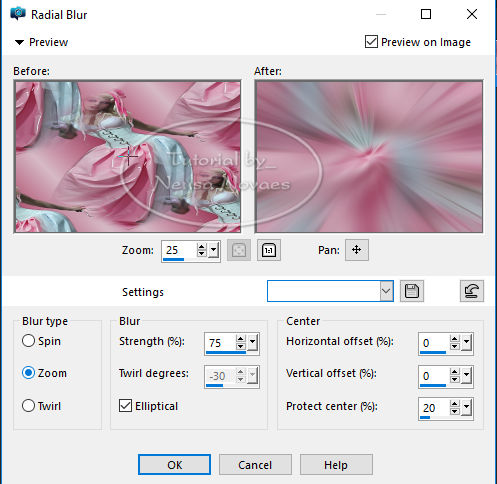
Task: Select the Twirl blur type
Action: 28,406
